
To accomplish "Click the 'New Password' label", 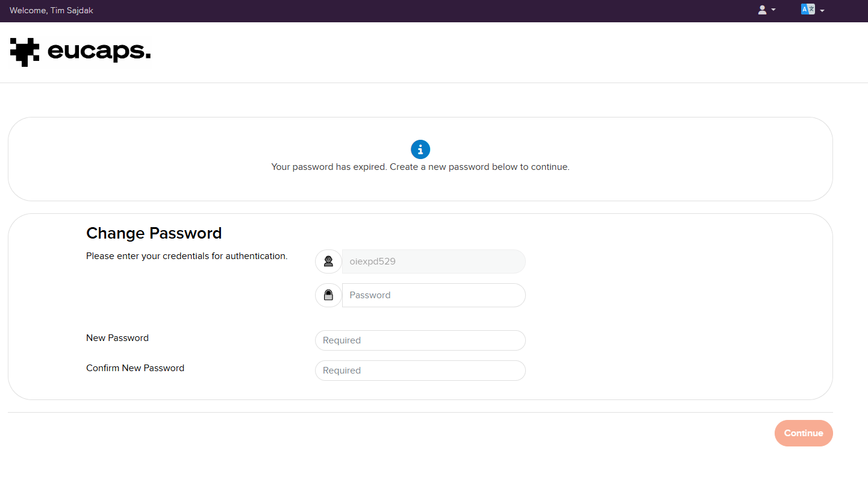I will 117,338.
